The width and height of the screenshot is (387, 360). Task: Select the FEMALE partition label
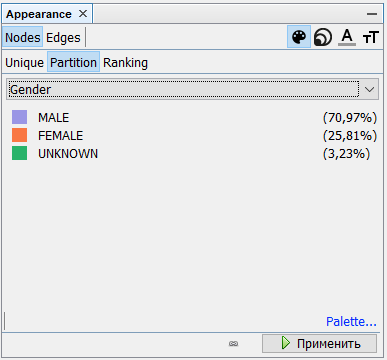(x=61, y=136)
